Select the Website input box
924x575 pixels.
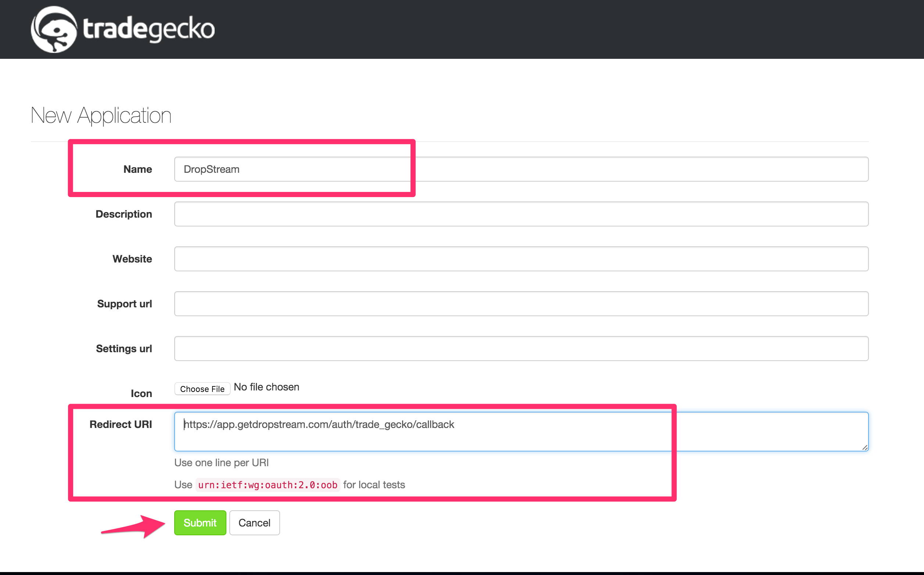point(521,259)
